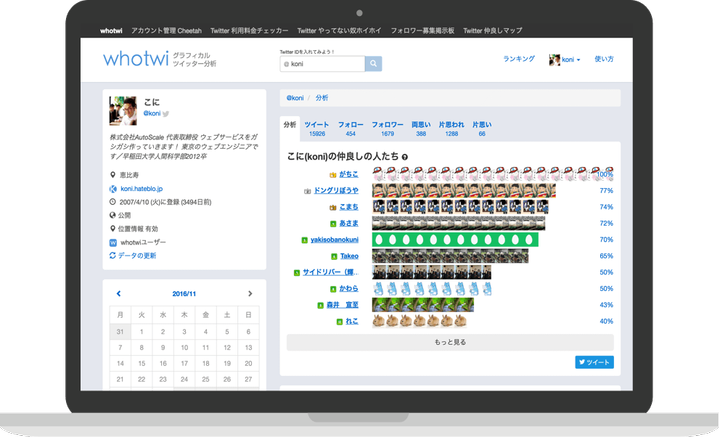Click がちこ's 100% friendship bar
Image resolution: width=720 pixels, height=437 pixels.
pyautogui.click(x=493, y=174)
